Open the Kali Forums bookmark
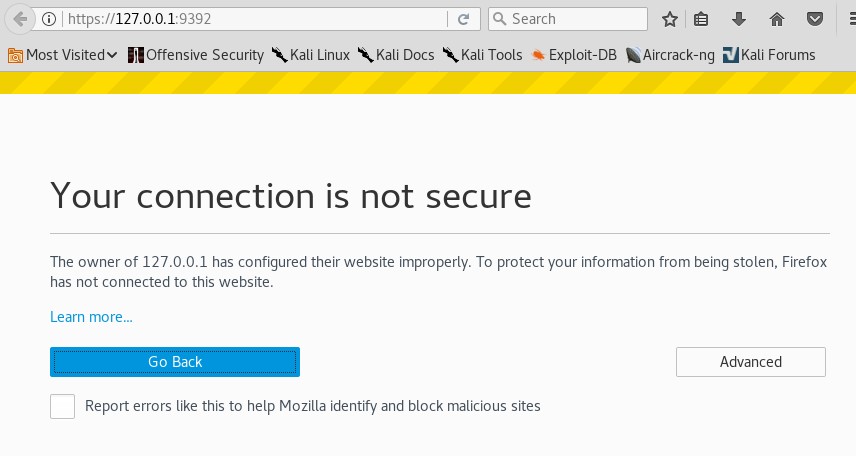This screenshot has width=856, height=456. point(768,55)
